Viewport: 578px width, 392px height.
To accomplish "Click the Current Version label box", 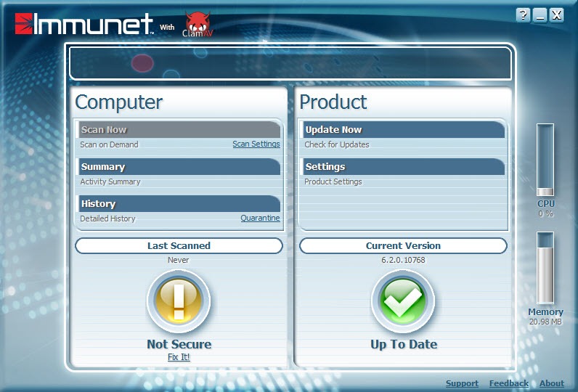I will [x=403, y=246].
